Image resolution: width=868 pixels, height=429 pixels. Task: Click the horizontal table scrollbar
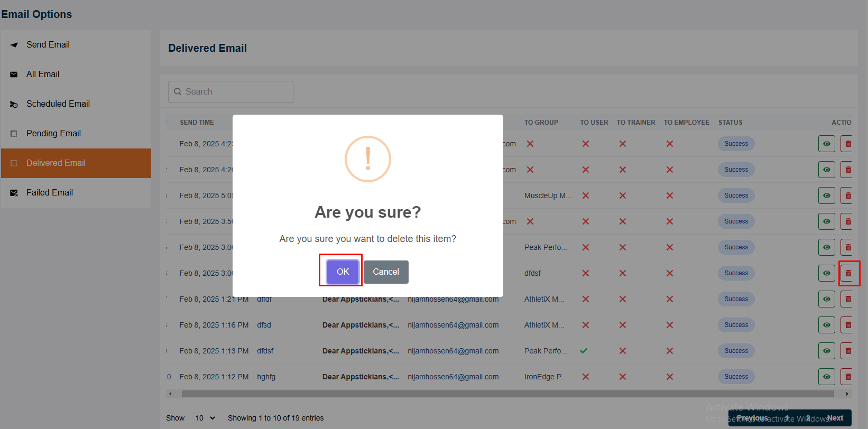507,394
